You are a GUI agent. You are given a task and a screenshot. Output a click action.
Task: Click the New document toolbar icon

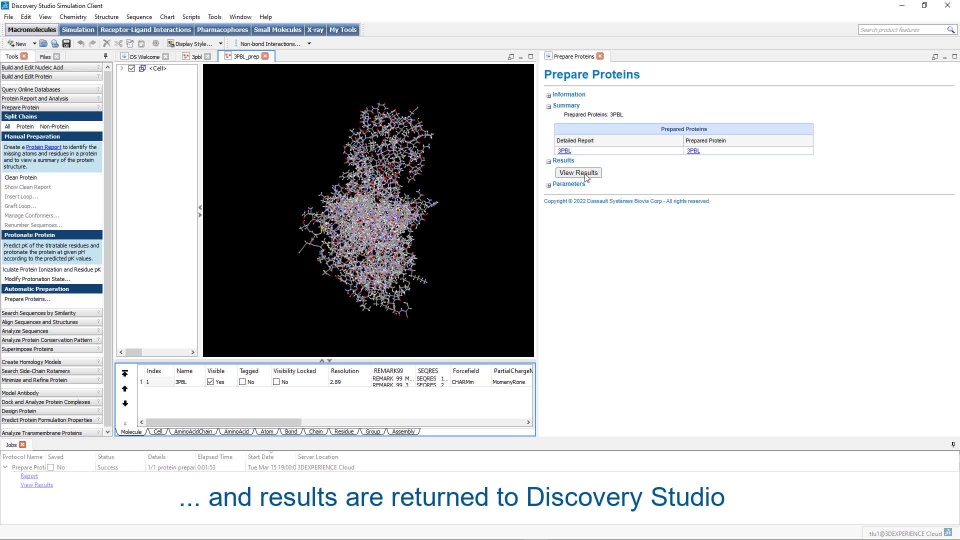[17, 43]
